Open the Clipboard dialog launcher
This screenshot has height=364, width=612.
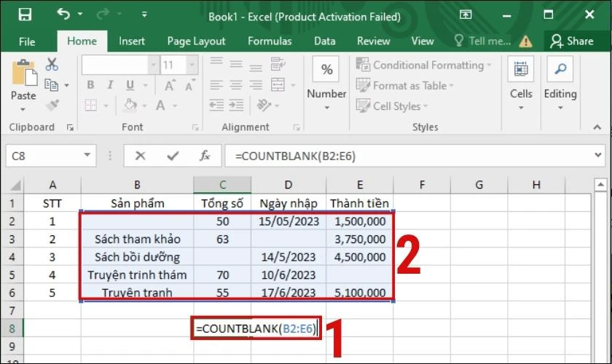70,127
